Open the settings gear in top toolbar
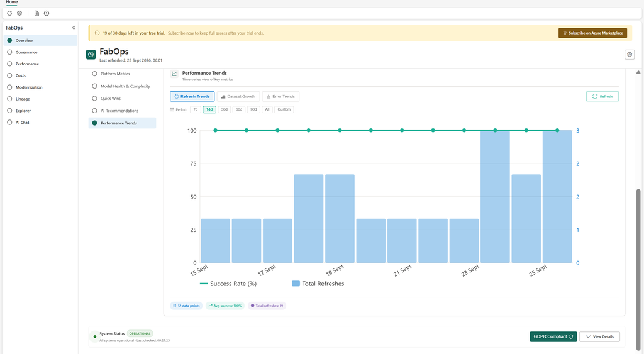 click(19, 13)
